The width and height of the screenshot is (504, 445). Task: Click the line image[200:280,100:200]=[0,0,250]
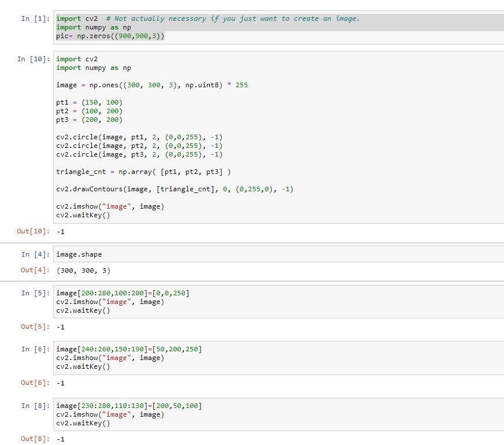coord(123,293)
